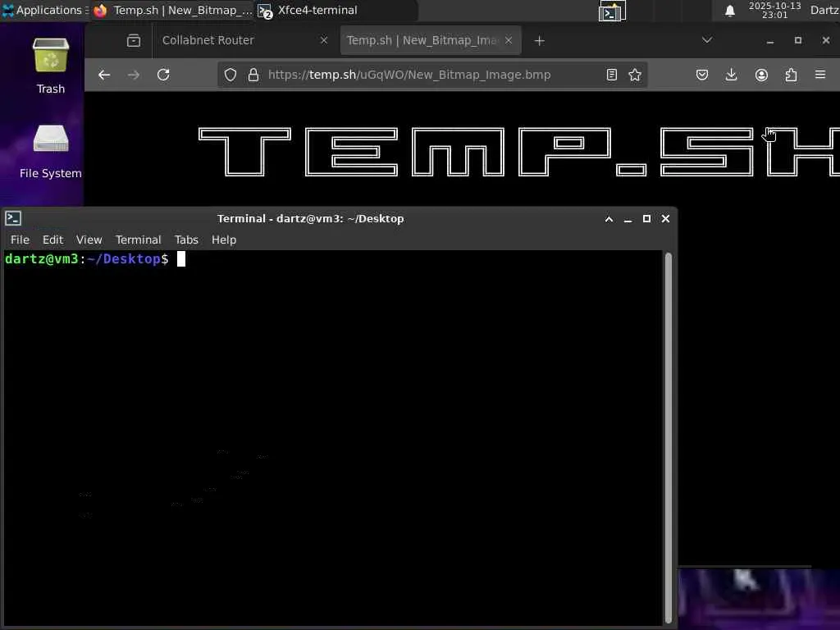The image size is (840, 630).
Task: Open the Firefox account icon
Action: pyautogui.click(x=761, y=75)
